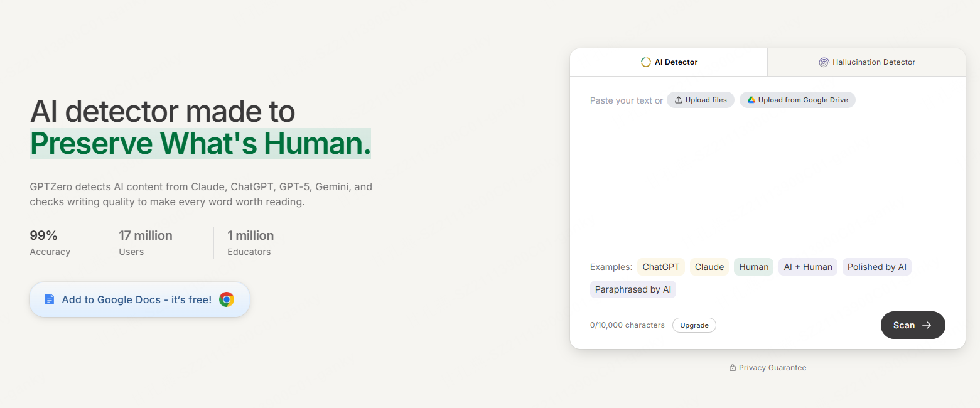Start the Scan
Viewport: 980px width, 408px height.
[x=913, y=325]
